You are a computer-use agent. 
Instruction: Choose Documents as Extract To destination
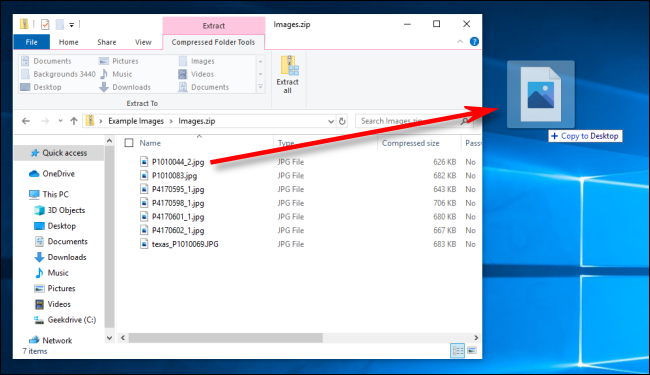click(x=46, y=61)
